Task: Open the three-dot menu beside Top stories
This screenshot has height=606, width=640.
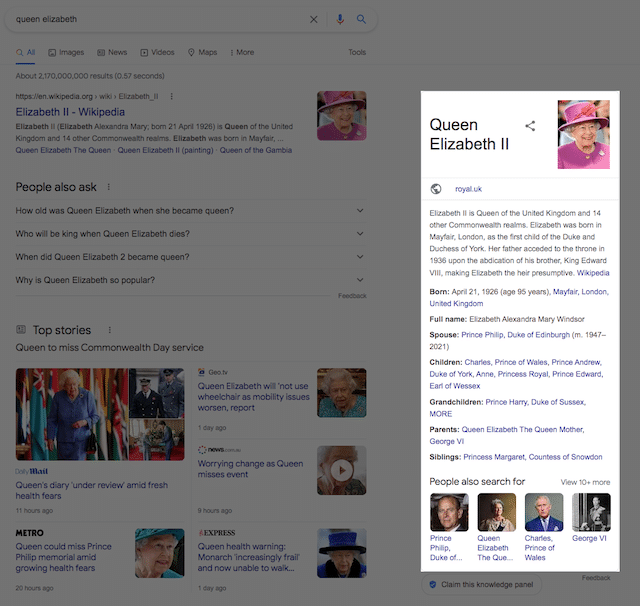Action: coord(109,330)
